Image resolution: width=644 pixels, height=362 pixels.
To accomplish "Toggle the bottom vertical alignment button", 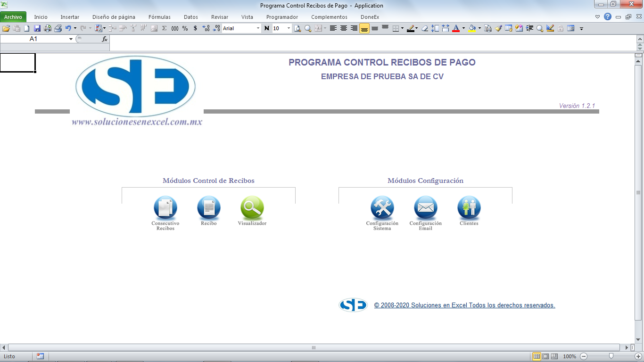I will point(364,28).
